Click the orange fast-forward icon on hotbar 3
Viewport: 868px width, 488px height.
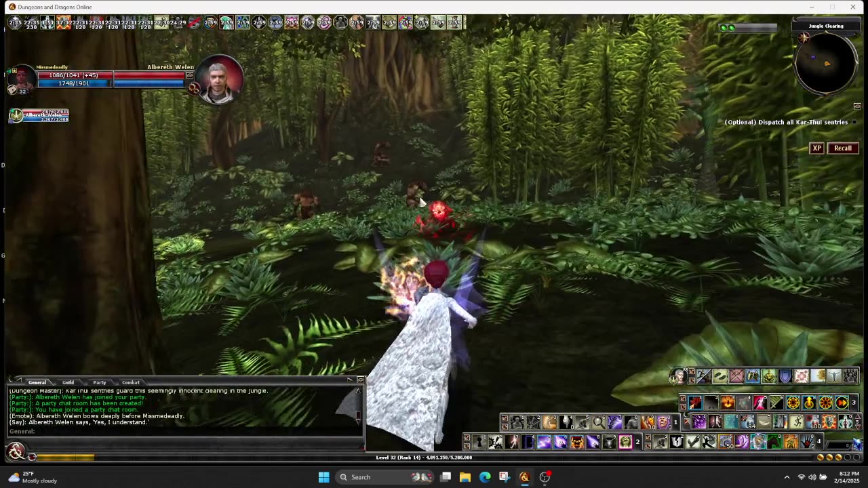point(842,403)
